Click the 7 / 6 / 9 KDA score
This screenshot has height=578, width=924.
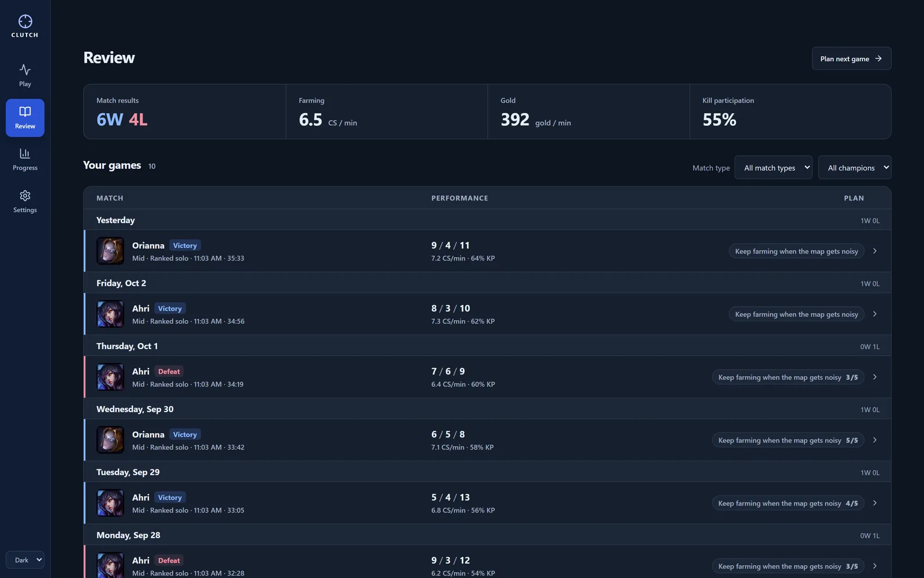pyautogui.click(x=448, y=371)
